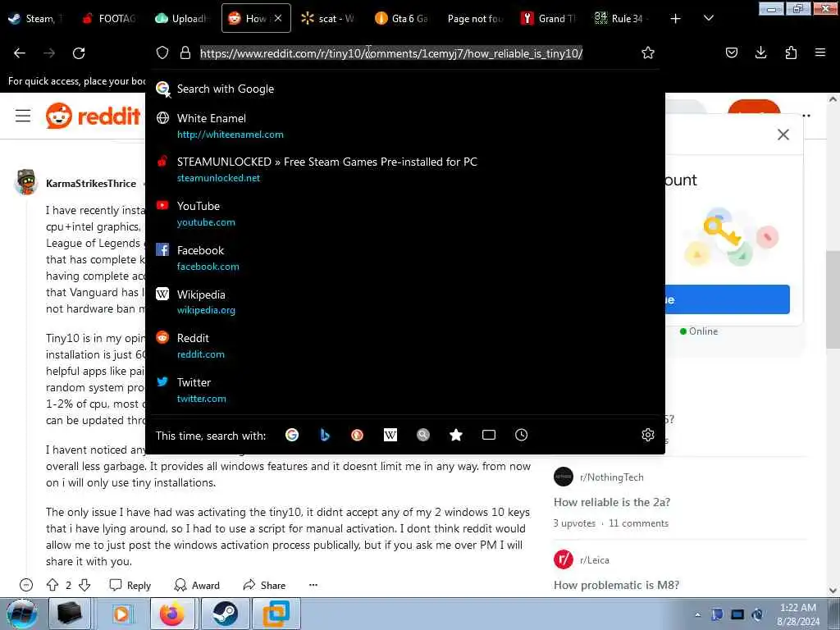Viewport: 840px width, 630px height.
Task: Choose the Wikipedia suggestion
Action: click(x=405, y=302)
